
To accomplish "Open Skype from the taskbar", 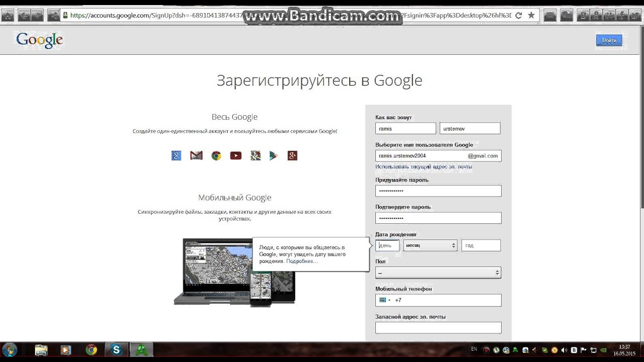I will click(116, 350).
